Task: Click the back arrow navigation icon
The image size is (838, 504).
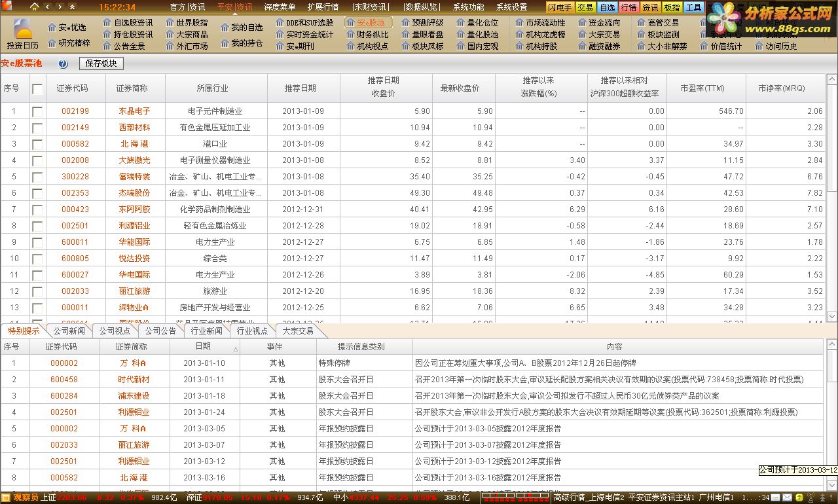Action: [x=48, y=7]
